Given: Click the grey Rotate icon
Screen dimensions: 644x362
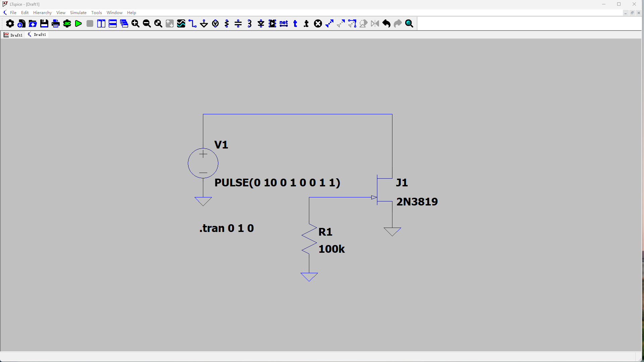Looking at the screenshot, I should tap(364, 23).
